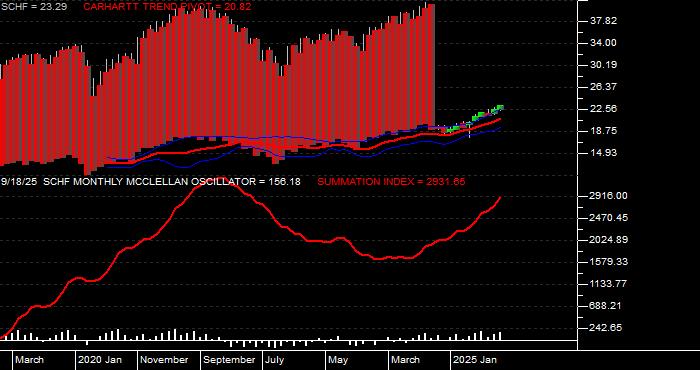
Task: Select the May time axis label
Action: coord(338,360)
